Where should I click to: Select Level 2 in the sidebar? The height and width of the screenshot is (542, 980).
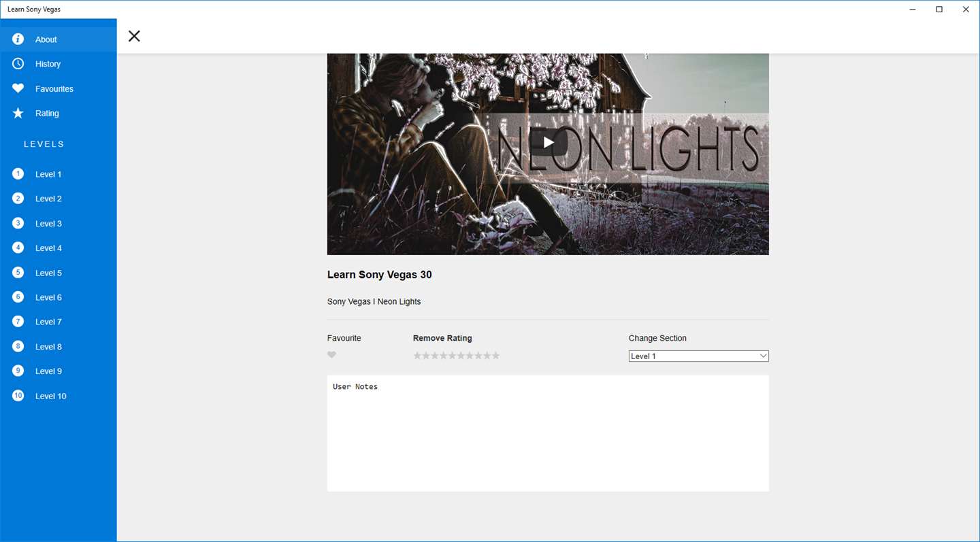(x=58, y=199)
